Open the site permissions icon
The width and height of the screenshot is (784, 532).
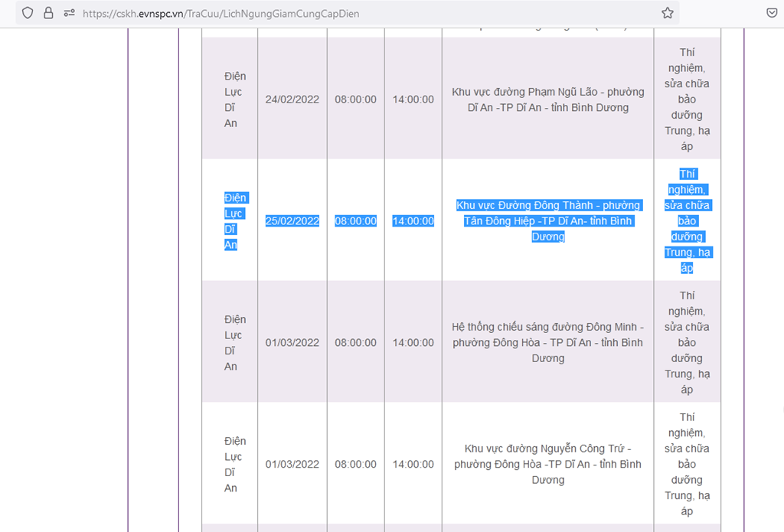pyautogui.click(x=69, y=13)
